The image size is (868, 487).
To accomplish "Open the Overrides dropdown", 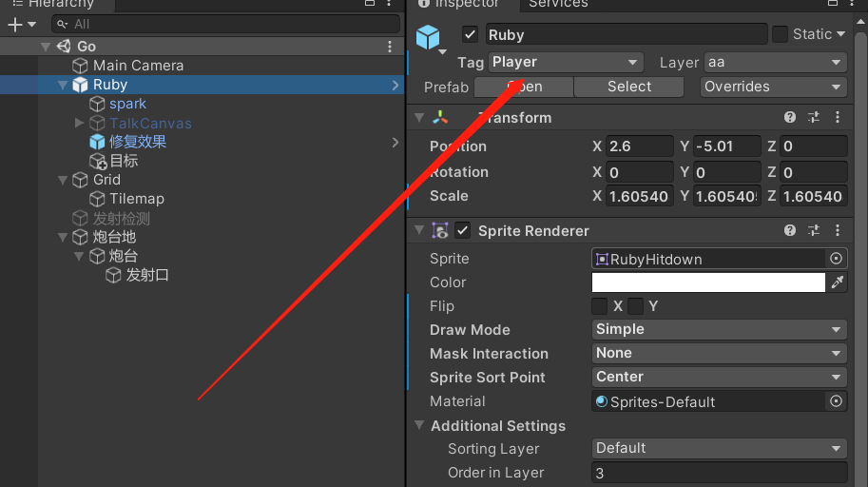I will 773,87.
